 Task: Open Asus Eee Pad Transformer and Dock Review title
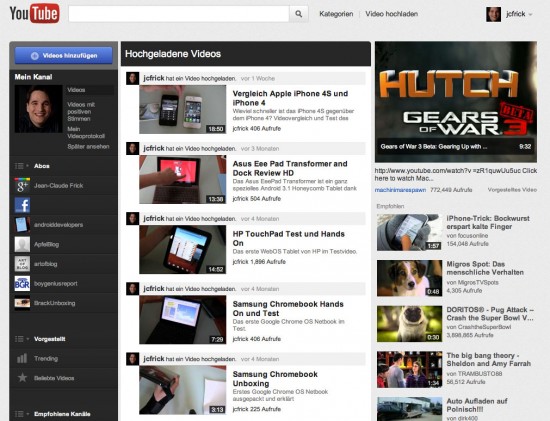(x=290, y=168)
